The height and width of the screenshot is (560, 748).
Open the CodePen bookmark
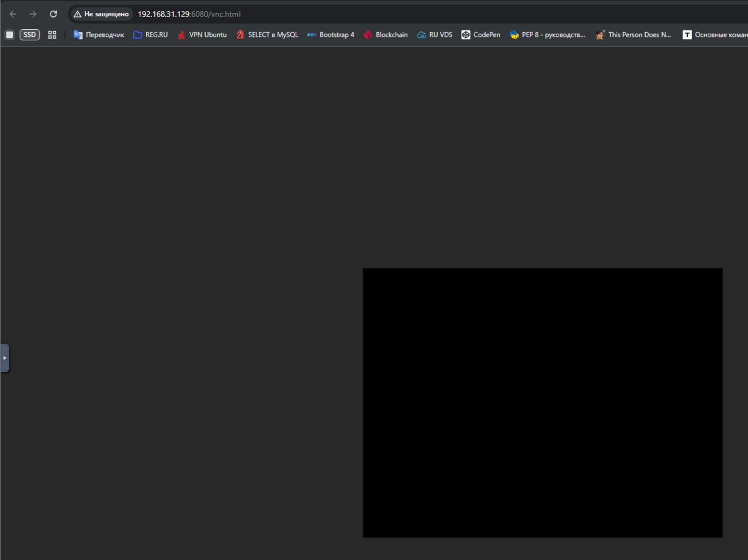(x=481, y=35)
